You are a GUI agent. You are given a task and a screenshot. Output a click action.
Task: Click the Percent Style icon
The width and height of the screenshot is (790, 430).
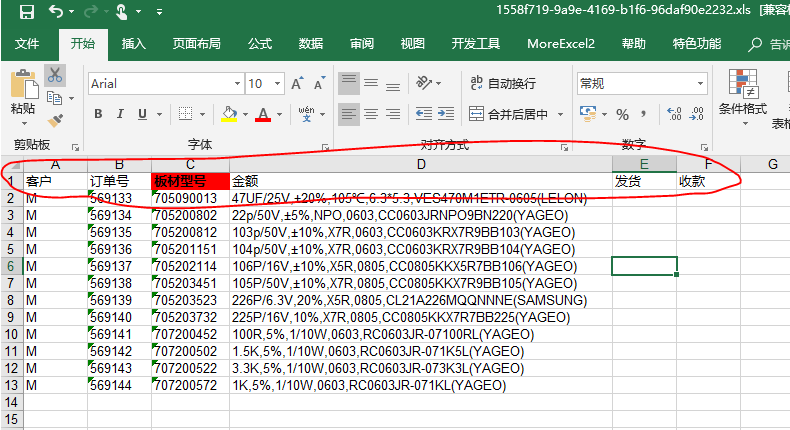coord(622,114)
